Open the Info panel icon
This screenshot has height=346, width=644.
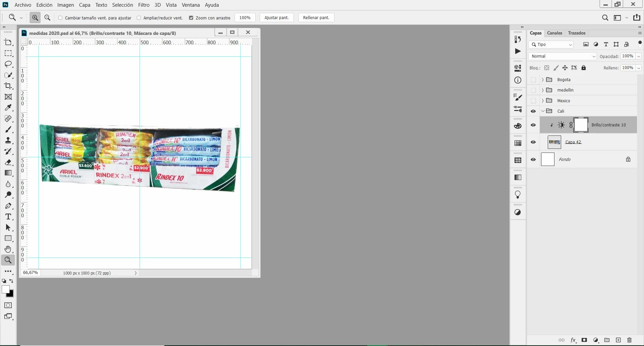518,80
